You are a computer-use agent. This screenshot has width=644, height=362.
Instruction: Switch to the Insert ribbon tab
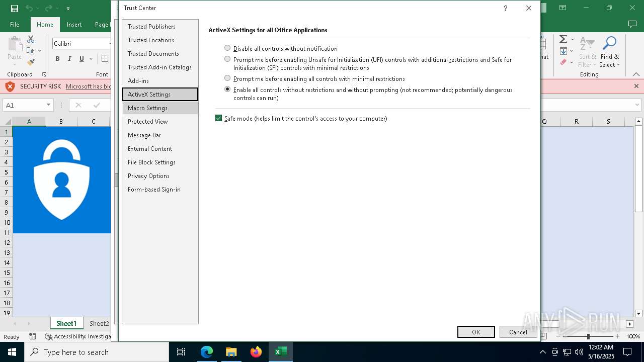click(74, 24)
